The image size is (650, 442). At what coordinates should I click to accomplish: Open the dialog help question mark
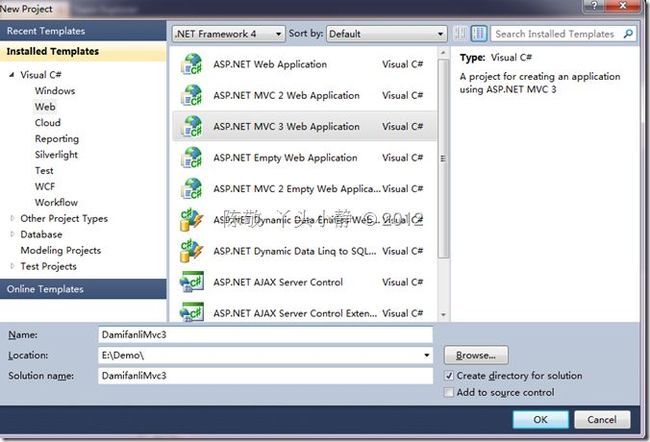(594, 5)
